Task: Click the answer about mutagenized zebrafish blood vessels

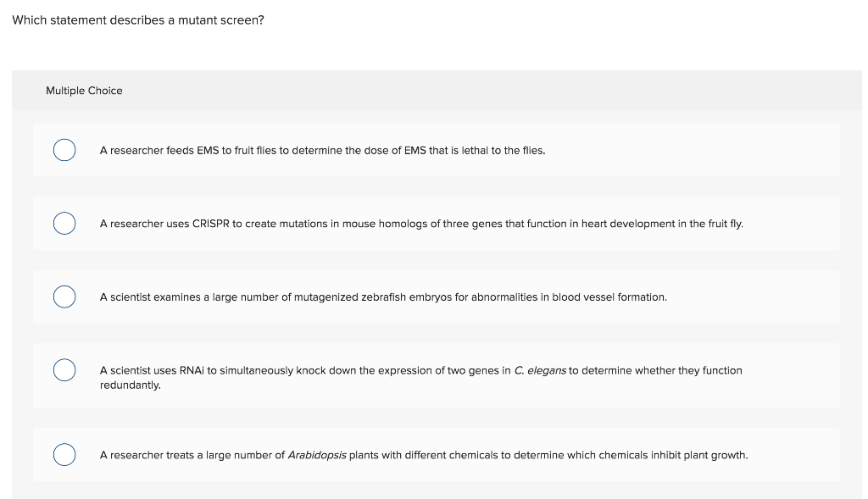Action: (382, 297)
